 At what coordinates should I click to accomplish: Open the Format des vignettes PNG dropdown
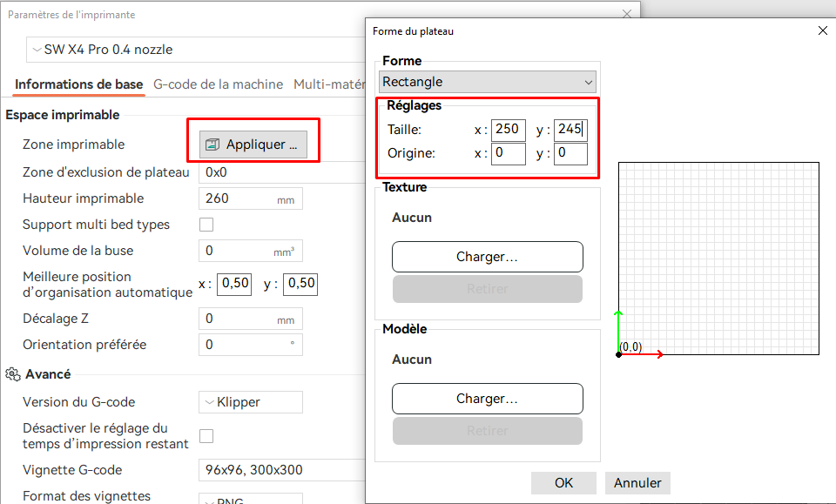tap(251, 499)
